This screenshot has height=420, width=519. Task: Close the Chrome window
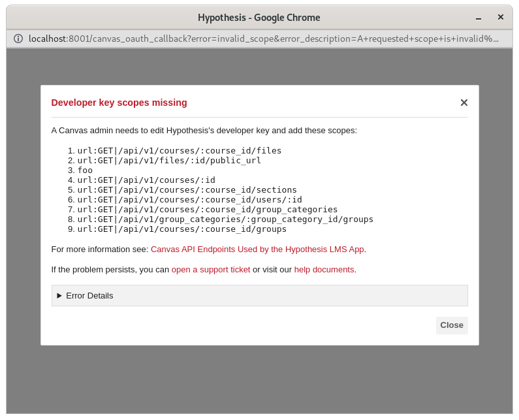point(501,17)
